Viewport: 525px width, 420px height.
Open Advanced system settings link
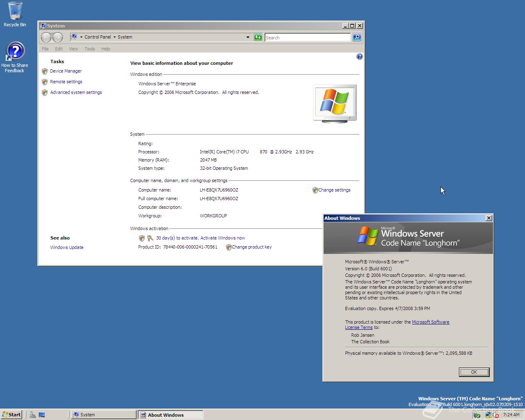pyautogui.click(x=76, y=92)
